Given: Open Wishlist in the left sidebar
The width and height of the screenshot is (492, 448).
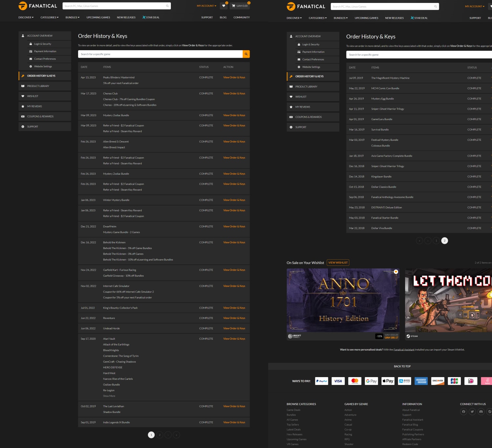Looking at the screenshot, I should (x=45, y=96).
